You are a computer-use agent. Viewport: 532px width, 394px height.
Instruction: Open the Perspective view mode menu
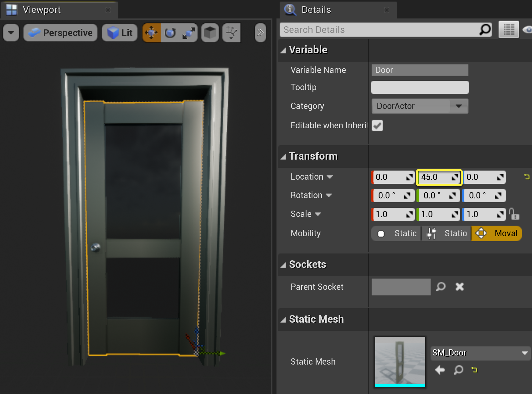click(x=60, y=33)
